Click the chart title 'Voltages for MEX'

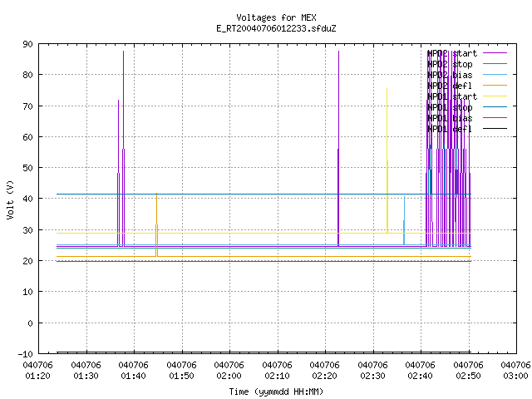point(276,17)
